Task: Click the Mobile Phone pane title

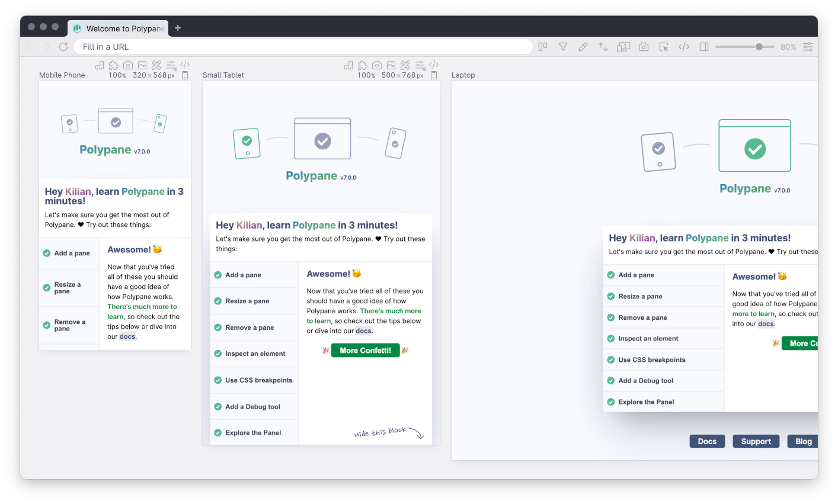Action: 62,75
